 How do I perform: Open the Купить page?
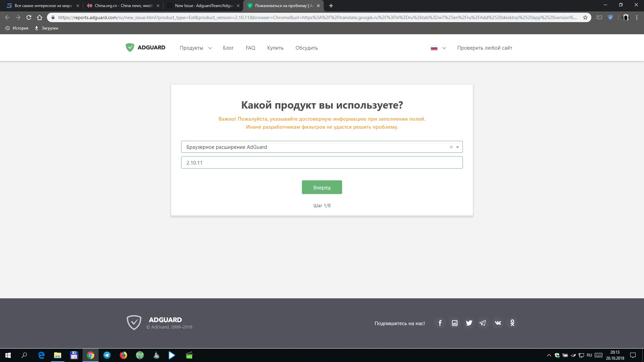point(275,48)
